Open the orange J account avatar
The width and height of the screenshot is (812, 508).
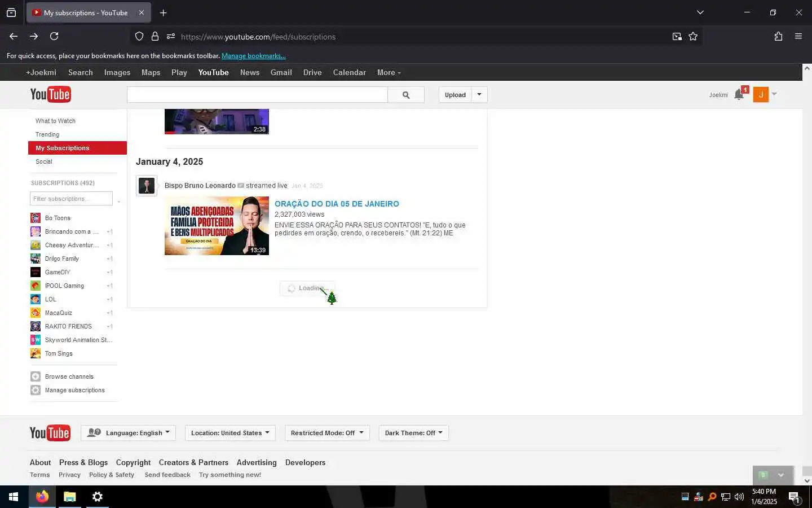pyautogui.click(x=761, y=95)
